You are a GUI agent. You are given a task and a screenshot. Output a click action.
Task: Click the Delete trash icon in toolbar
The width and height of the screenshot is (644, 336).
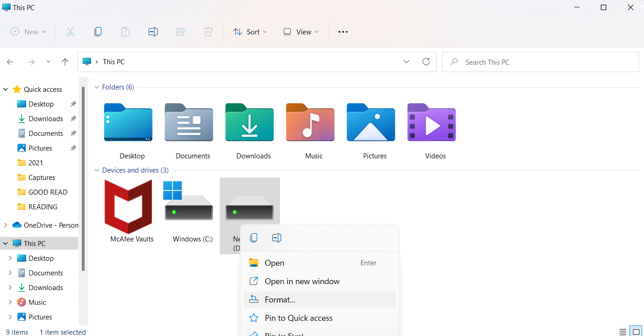[208, 32]
